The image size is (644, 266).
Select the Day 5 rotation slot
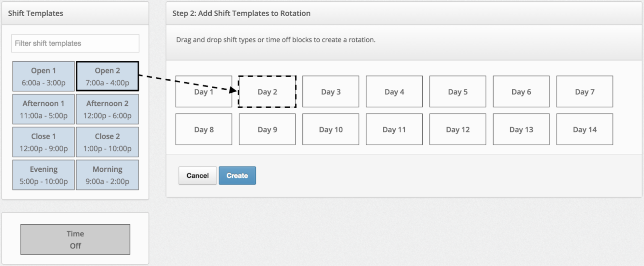(x=457, y=91)
